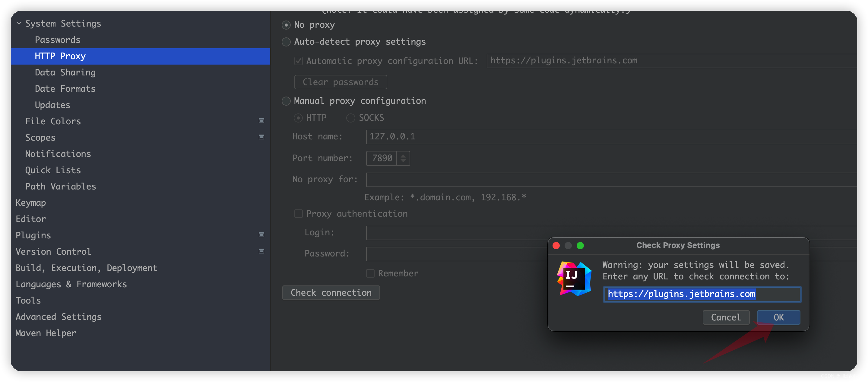Enable the Proxy authentication checkbox
The height and width of the screenshot is (382, 868).
click(298, 214)
